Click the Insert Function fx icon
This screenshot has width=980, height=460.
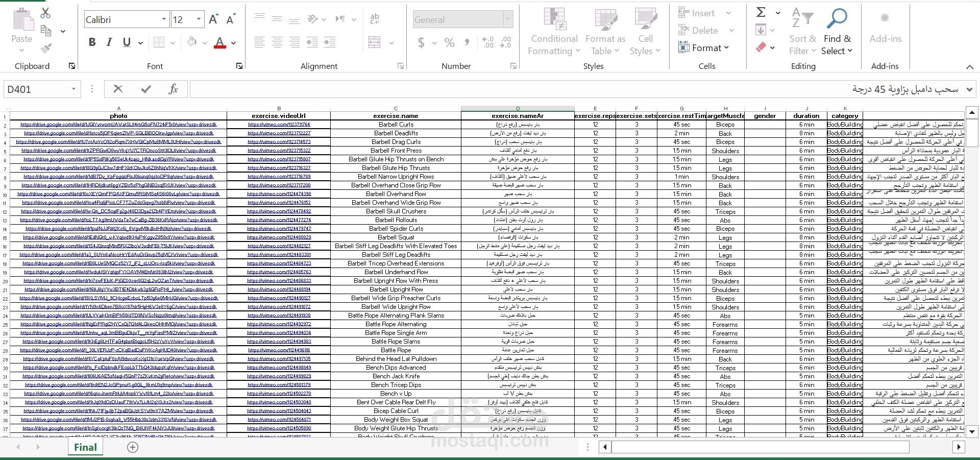click(x=173, y=89)
